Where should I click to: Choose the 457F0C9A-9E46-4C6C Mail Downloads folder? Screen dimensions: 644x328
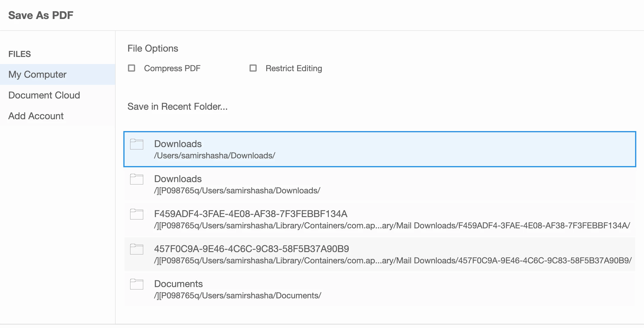pos(380,254)
